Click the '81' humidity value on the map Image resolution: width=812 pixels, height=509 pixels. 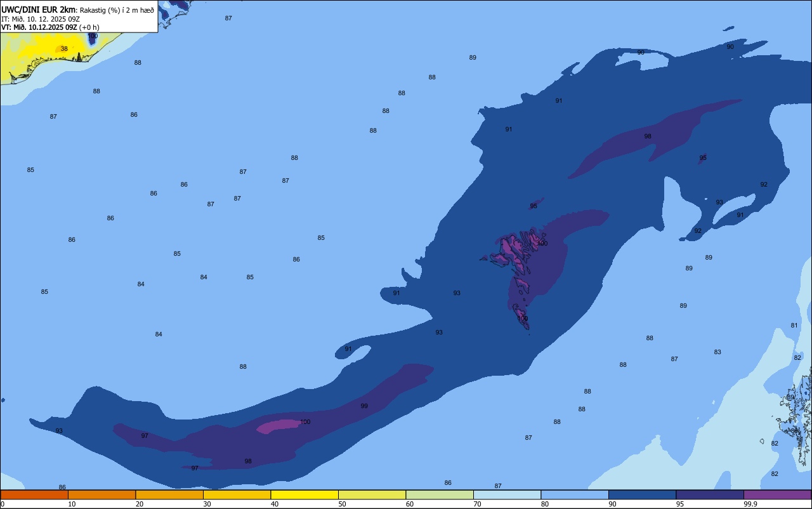[794, 326]
